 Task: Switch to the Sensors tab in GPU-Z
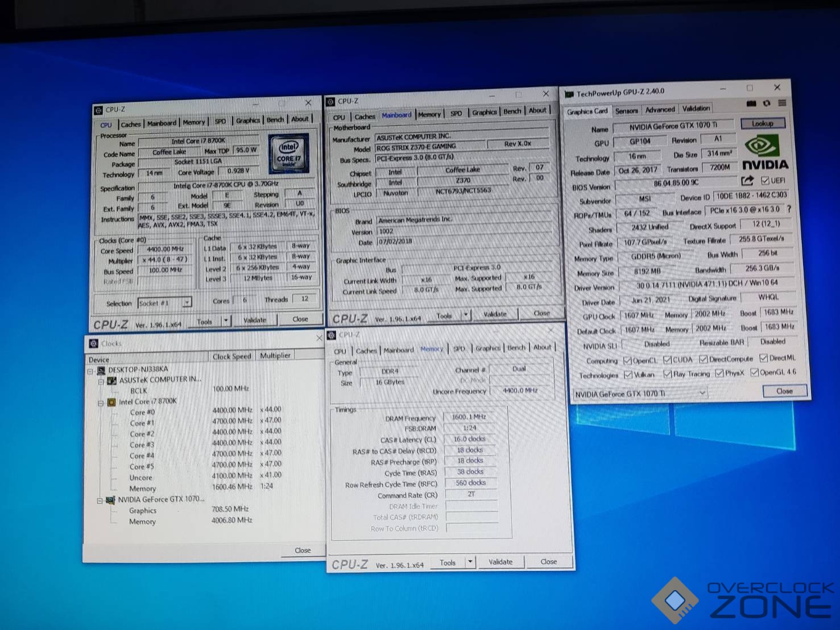tap(626, 111)
